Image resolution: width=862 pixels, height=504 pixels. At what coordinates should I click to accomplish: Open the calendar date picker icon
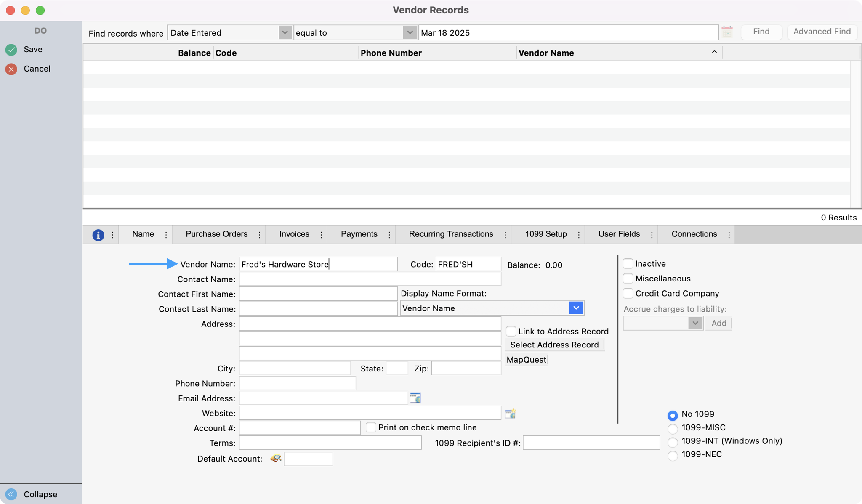[727, 32]
